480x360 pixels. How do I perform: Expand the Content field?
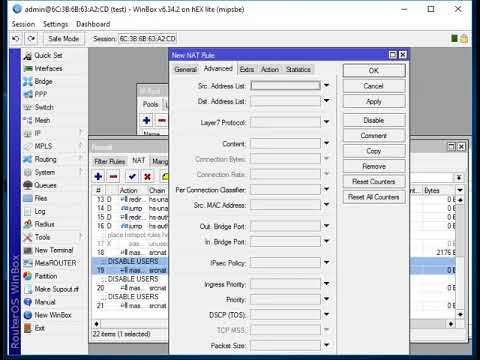coord(327,143)
